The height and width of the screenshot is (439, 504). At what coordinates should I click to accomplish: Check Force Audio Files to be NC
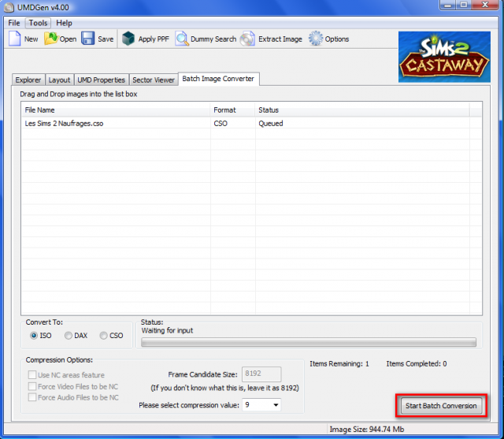point(32,397)
